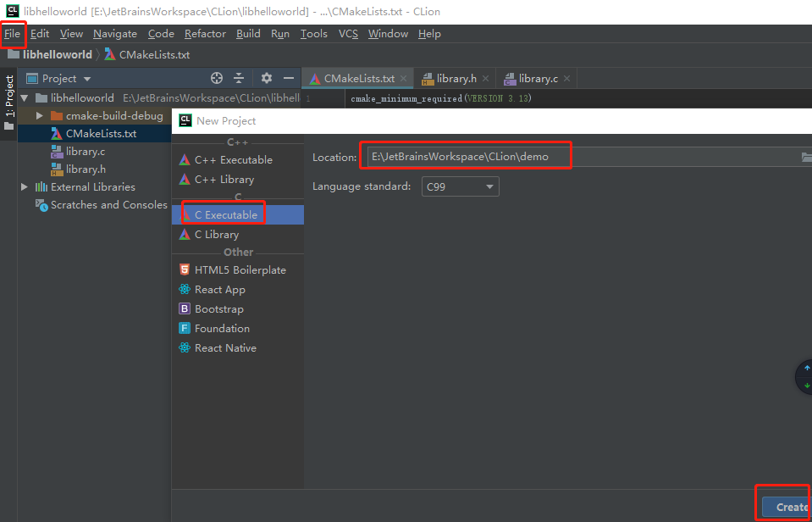Open the Help menu
Screen dimensions: 812x522
(429, 34)
